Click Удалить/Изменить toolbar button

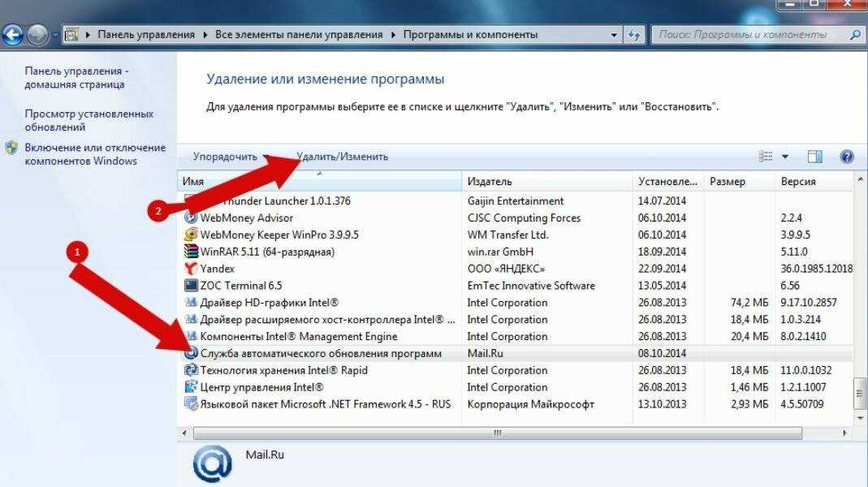(x=342, y=157)
